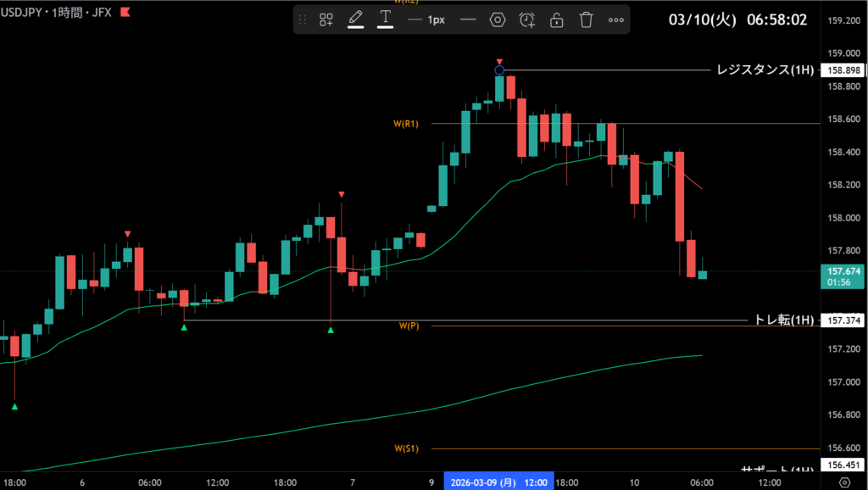Open the line color pencil tool
Image resolution: width=868 pixels, height=490 pixels.
point(355,19)
